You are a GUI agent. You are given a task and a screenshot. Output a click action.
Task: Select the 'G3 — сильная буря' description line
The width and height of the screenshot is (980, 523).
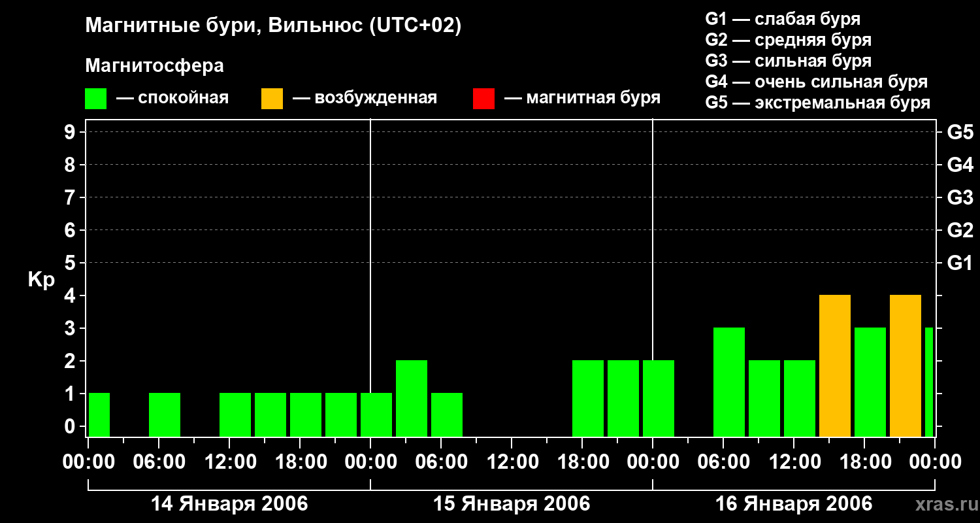click(x=789, y=61)
